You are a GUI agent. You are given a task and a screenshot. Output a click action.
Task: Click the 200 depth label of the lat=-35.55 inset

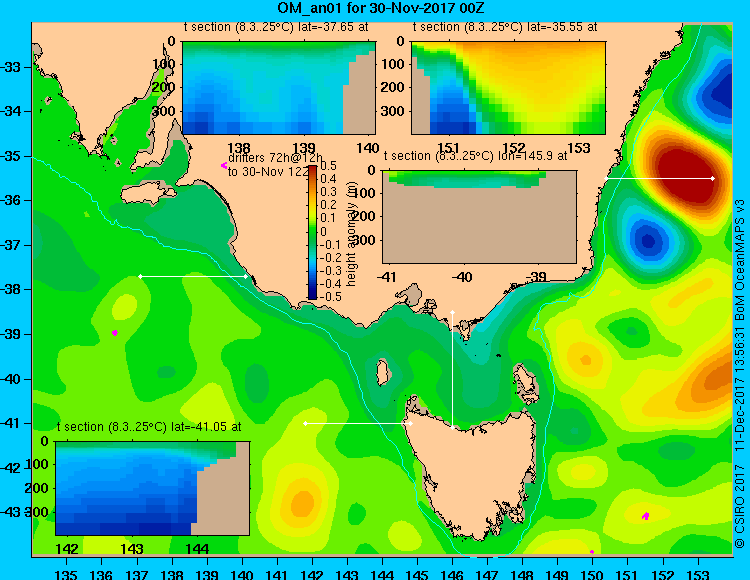coord(393,88)
